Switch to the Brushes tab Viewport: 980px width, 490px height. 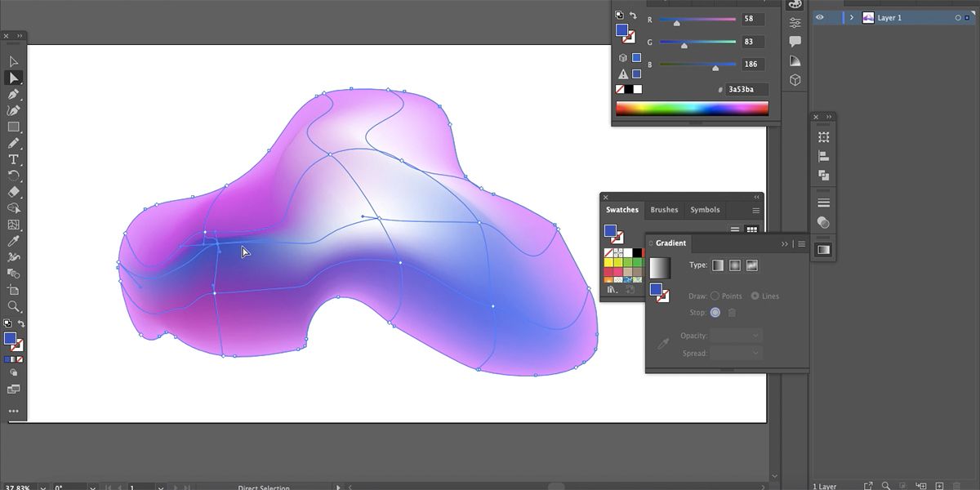pos(664,210)
